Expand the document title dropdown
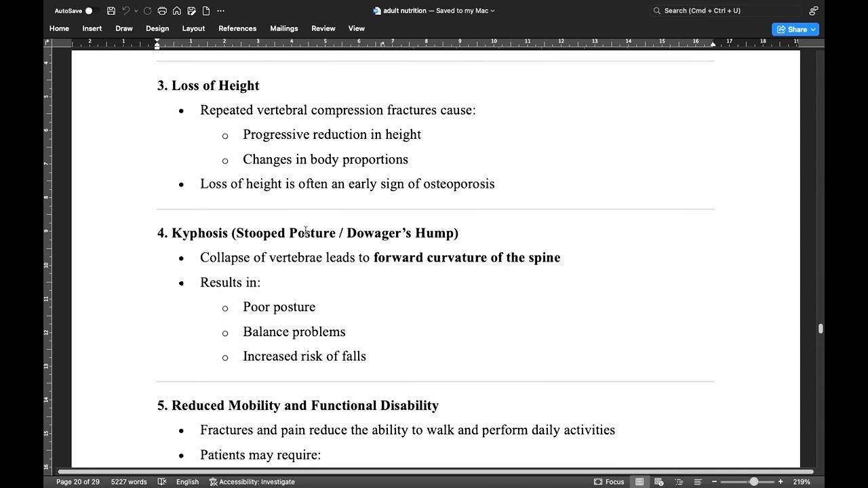This screenshot has width=868, height=488. point(492,11)
